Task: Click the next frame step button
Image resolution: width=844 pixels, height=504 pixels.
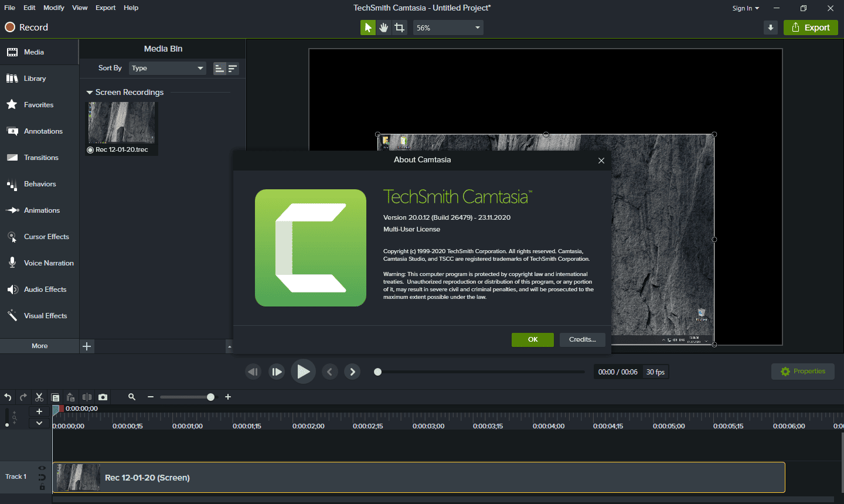Action: [277, 372]
